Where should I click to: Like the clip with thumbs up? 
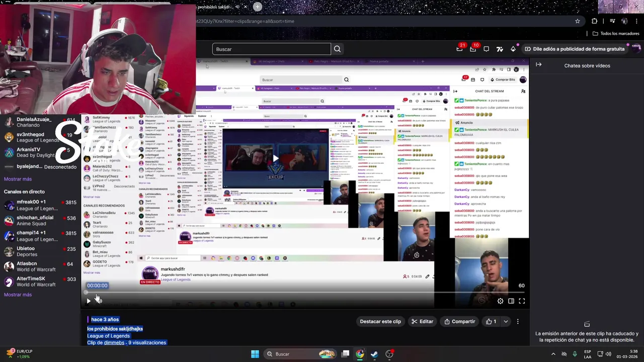(x=491, y=321)
